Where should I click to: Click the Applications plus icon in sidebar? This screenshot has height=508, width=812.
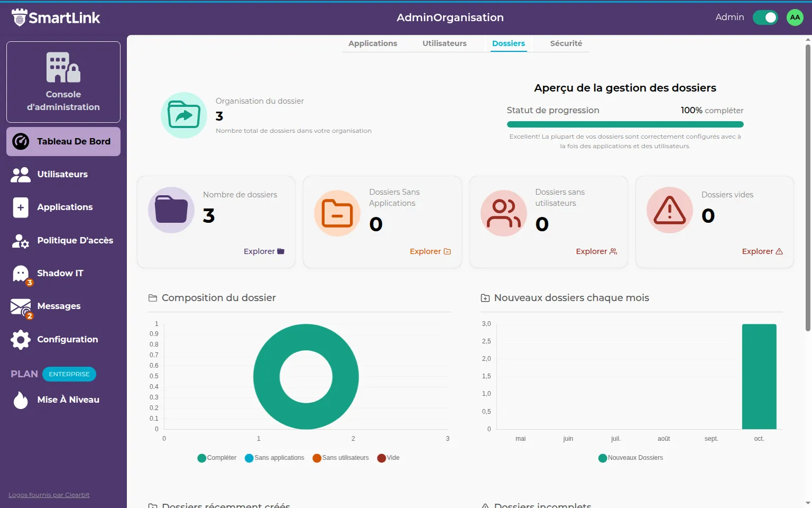pyautogui.click(x=20, y=207)
